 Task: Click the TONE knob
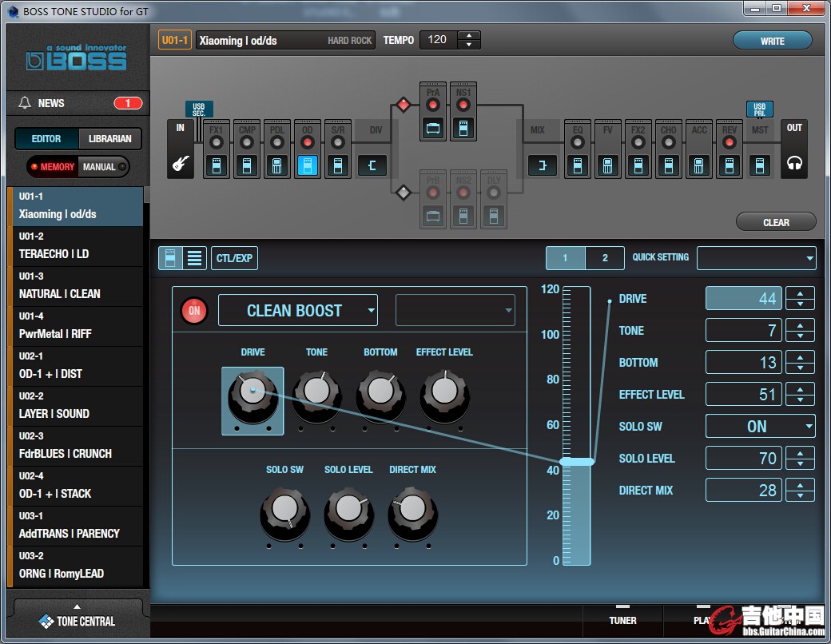tap(316, 396)
